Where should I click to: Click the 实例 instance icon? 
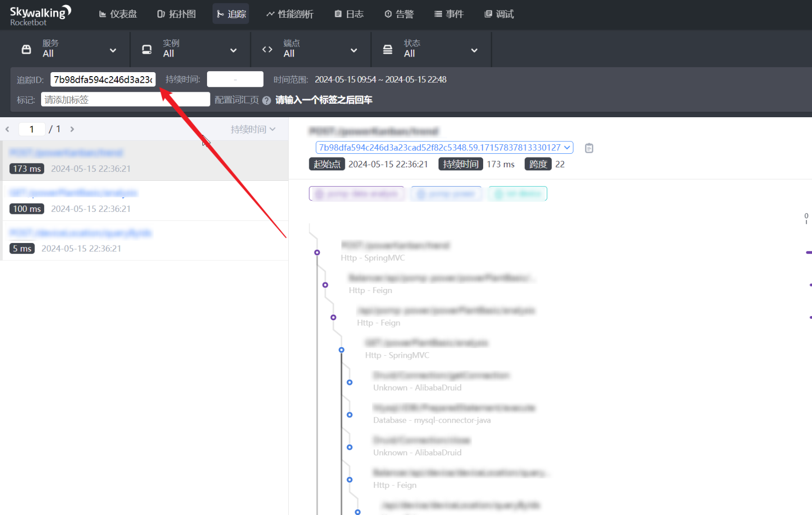tap(147, 49)
